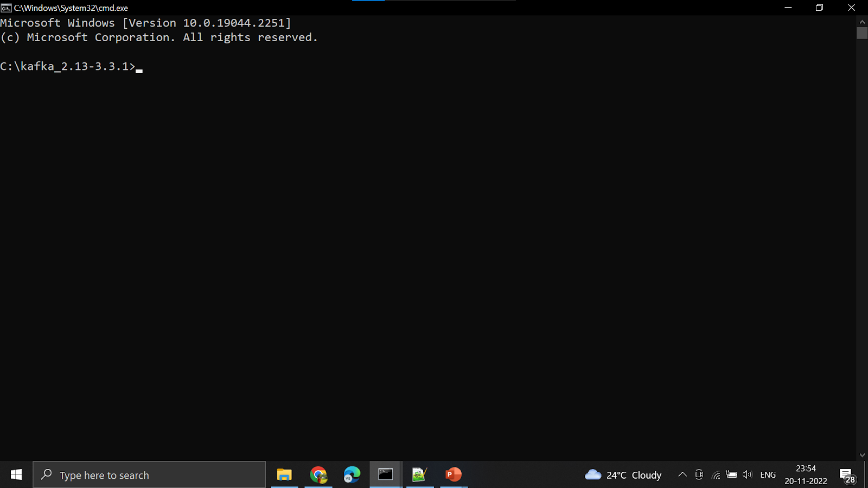Select the Command Prompt taskbar icon

pos(386,475)
